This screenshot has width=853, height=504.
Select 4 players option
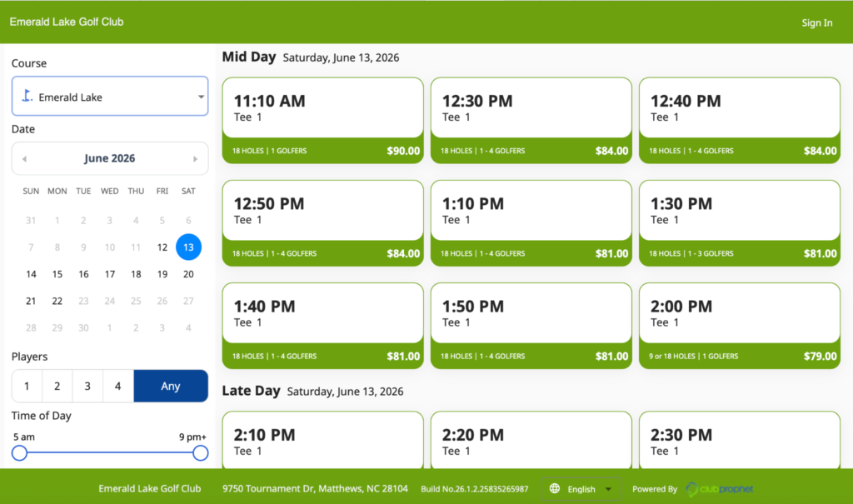coord(118,386)
